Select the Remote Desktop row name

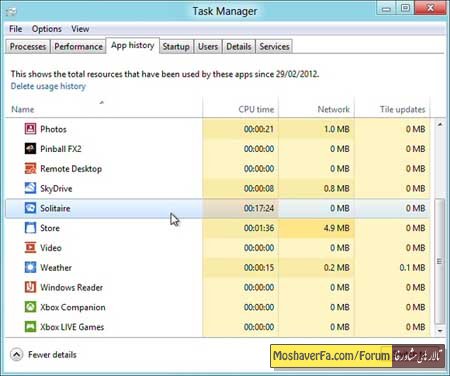pos(71,169)
